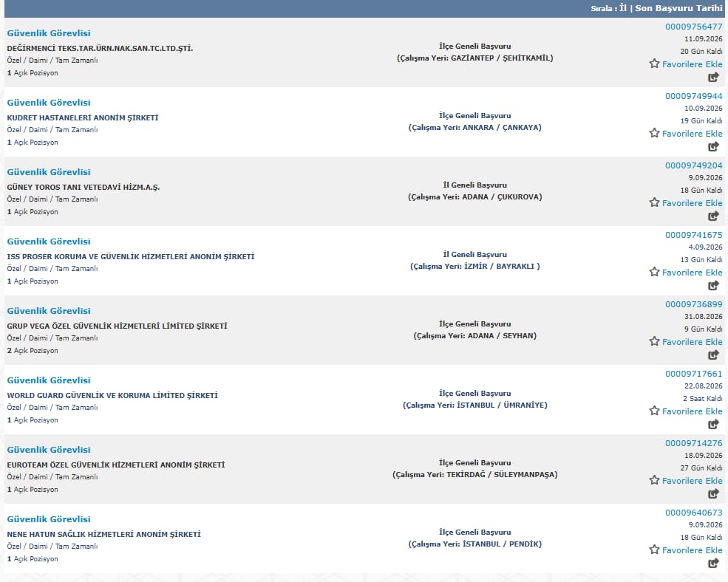Click favorite star for GRUP VEGA listing

tap(654, 341)
